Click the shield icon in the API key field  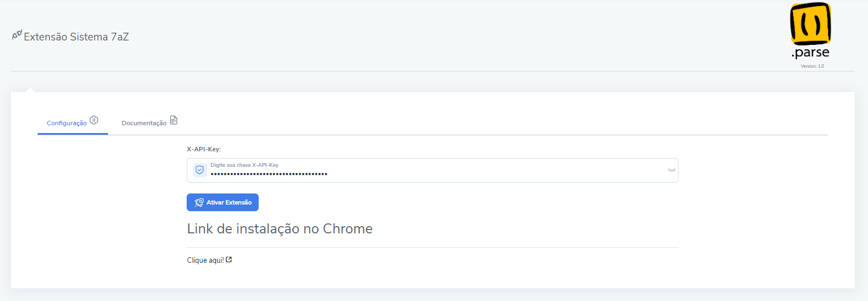(x=199, y=170)
